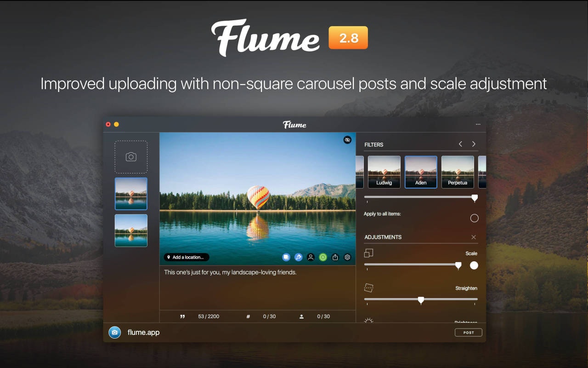Open the green sticker/accessibility icon
The height and width of the screenshot is (368, 588).
coord(322,257)
